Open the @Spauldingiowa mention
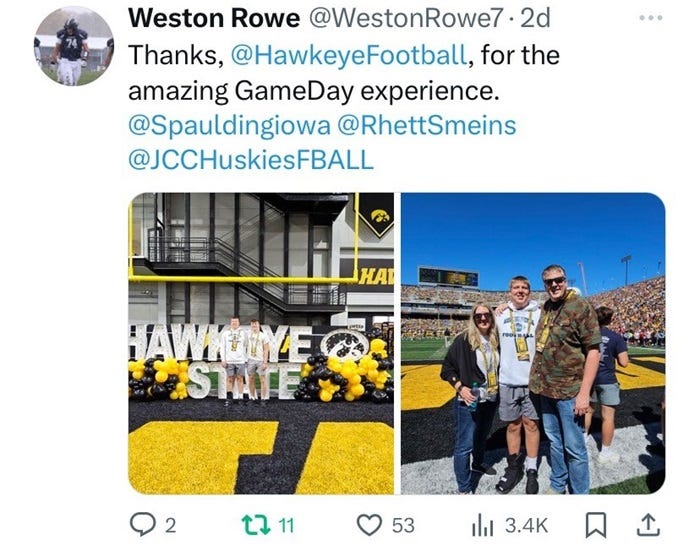700x551 pixels. 229,125
